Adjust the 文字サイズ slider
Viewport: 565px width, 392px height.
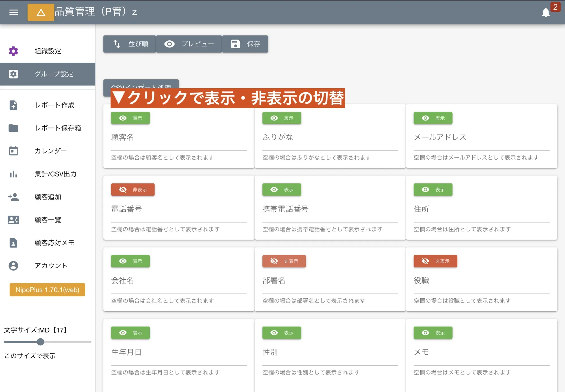click(x=40, y=342)
